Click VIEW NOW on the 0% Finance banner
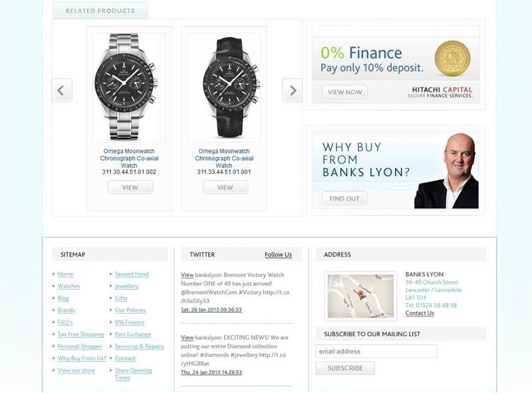The height and width of the screenshot is (394, 532). [344, 92]
